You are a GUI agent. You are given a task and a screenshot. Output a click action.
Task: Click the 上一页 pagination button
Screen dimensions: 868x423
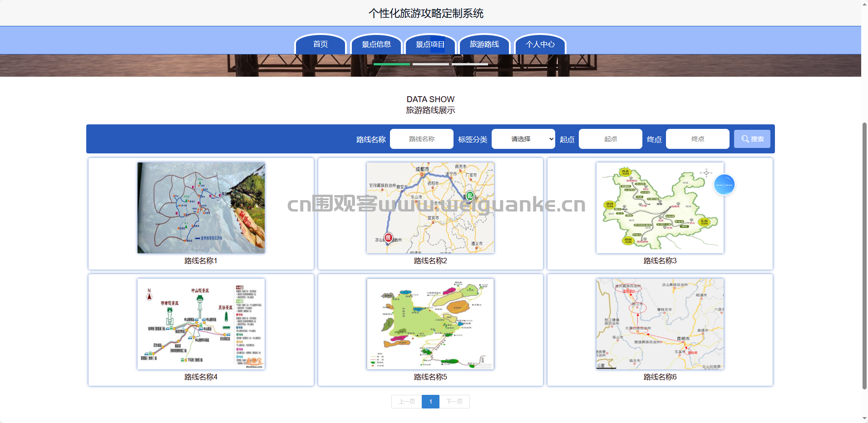tap(407, 402)
